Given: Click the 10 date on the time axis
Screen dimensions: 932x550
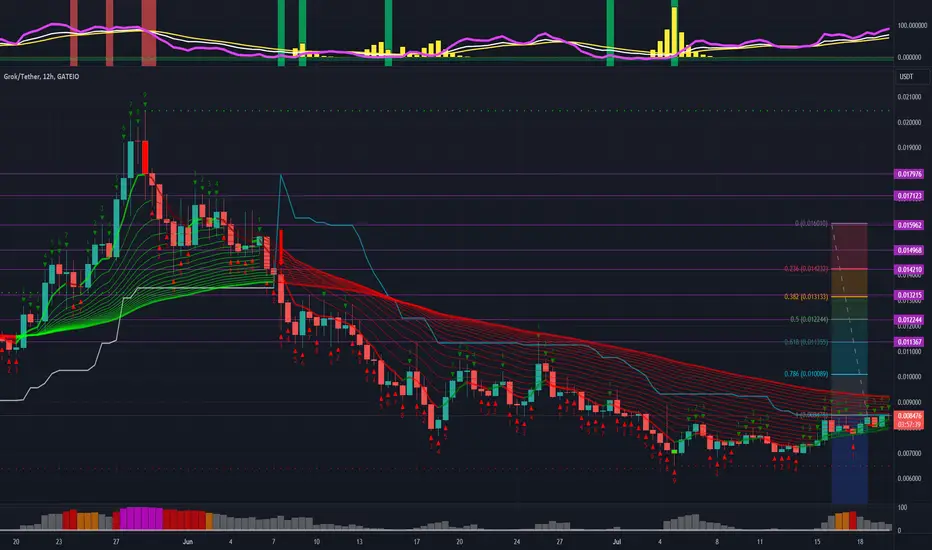Looking at the screenshot, I should click(317, 542).
